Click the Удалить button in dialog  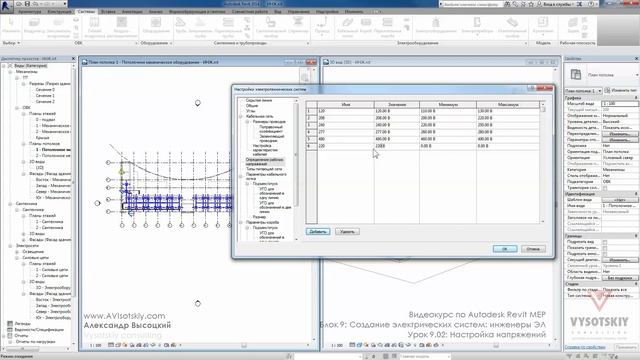coord(347,231)
